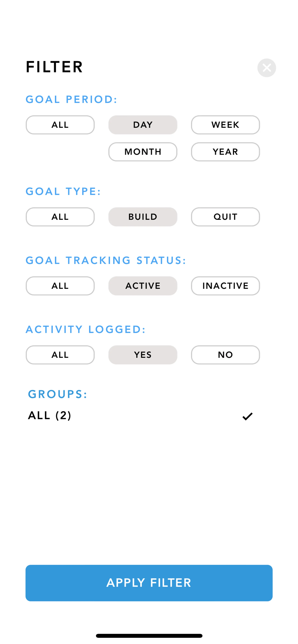Filter by QUIT goal type
This screenshot has height=644, width=298.
(225, 217)
